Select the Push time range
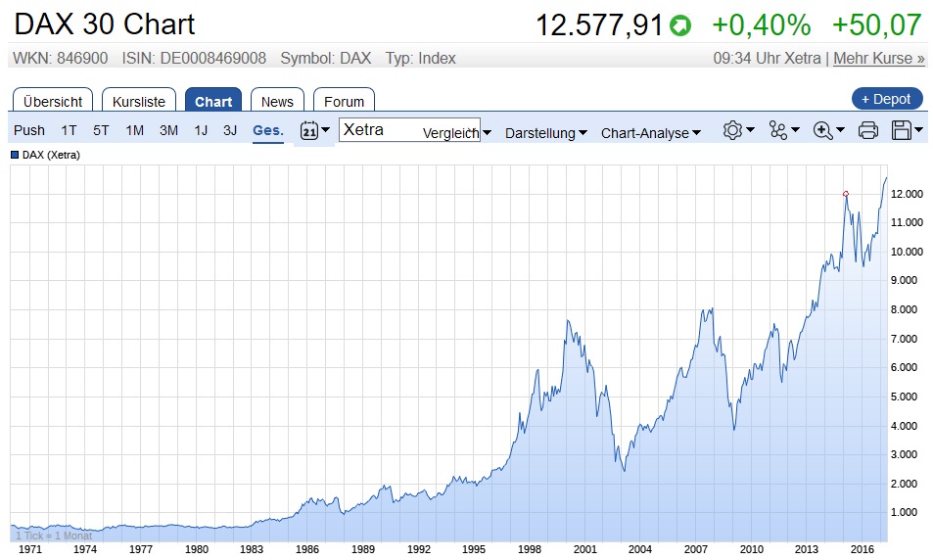933x560 pixels. [29, 130]
